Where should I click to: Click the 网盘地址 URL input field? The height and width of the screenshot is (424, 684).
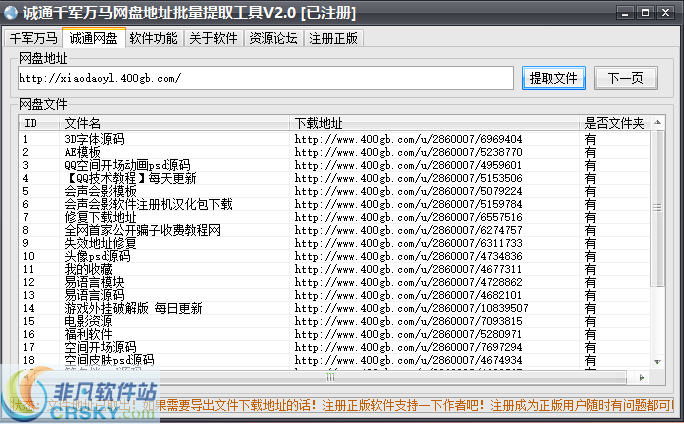[x=266, y=78]
